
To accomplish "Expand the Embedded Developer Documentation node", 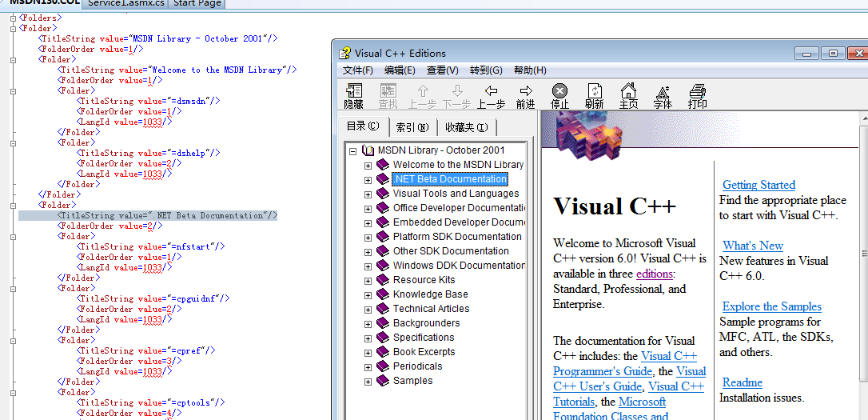I will 368,223.
